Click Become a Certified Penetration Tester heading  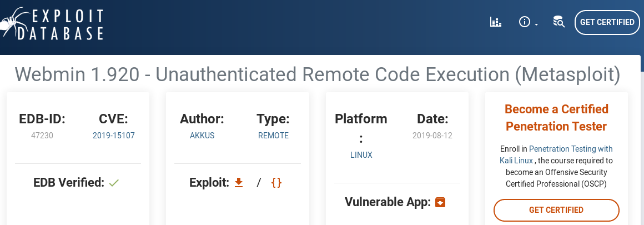click(556, 118)
